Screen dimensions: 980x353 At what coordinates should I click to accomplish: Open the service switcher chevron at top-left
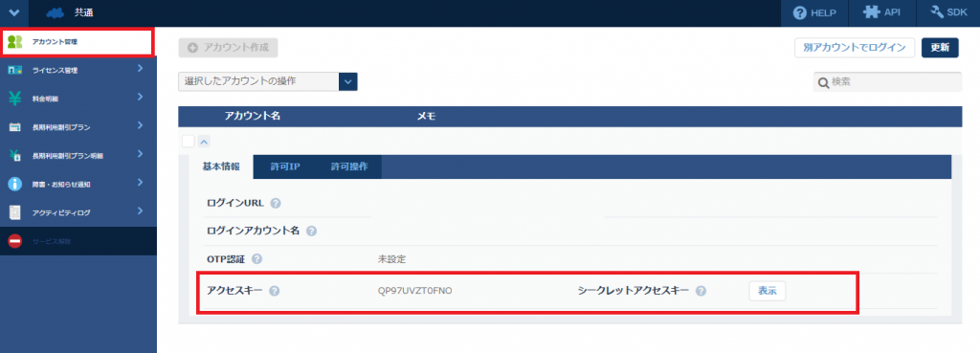coord(15,12)
